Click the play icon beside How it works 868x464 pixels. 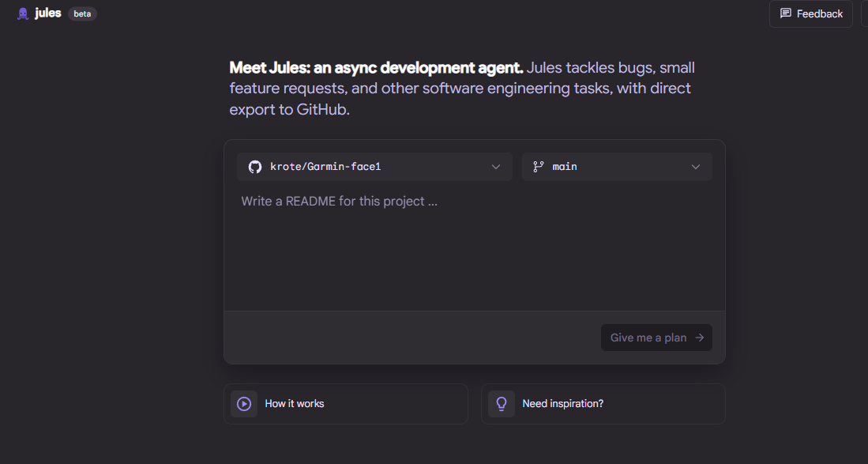(244, 404)
